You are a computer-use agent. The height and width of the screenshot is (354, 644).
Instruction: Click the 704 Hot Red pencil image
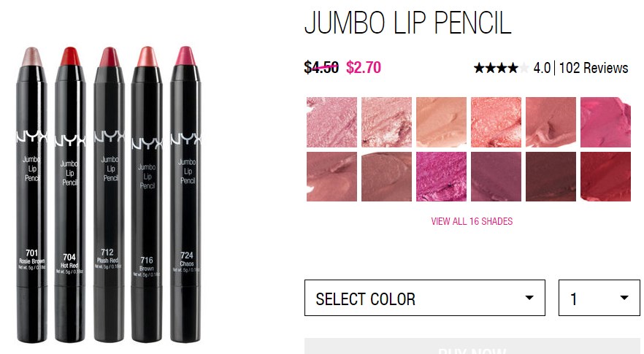70,195
